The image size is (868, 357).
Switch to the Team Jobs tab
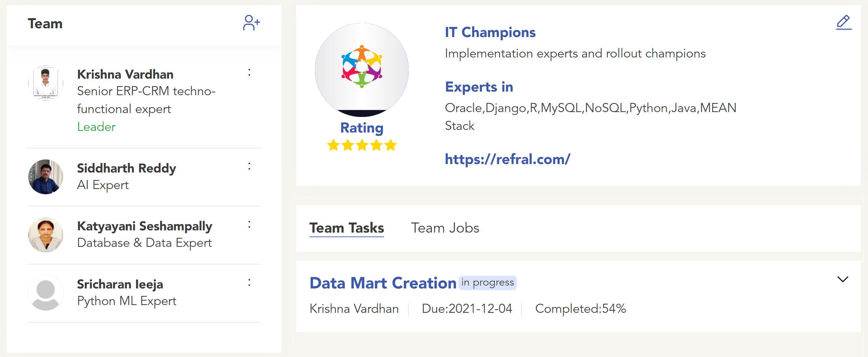pos(445,228)
